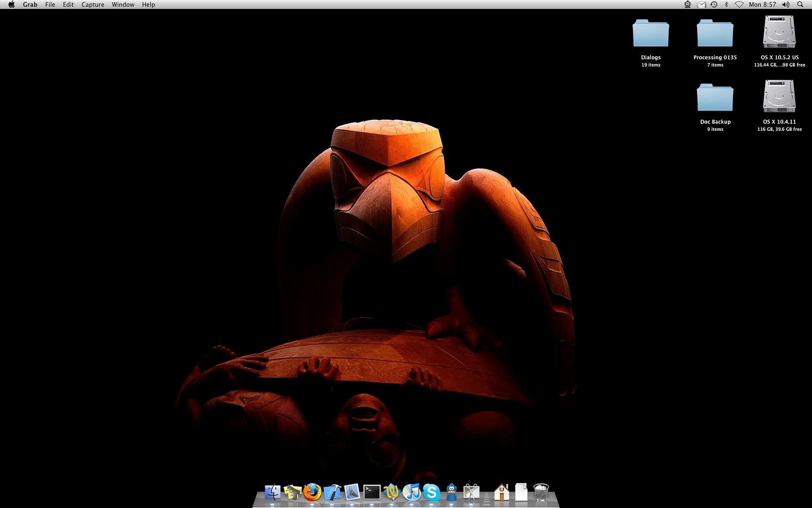Screen dimensions: 812x508
Task: Open Xcode from the dock
Action: 332,492
